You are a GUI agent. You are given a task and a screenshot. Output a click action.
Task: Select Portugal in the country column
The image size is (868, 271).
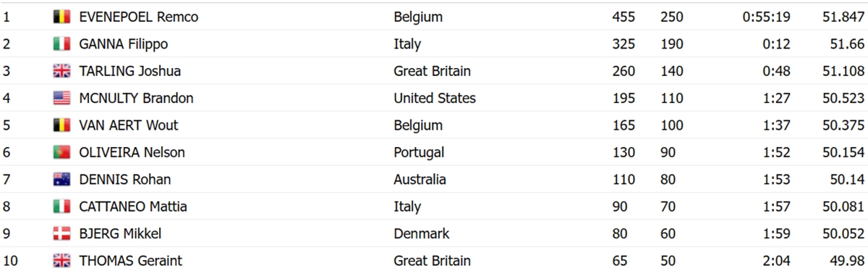[x=419, y=152]
